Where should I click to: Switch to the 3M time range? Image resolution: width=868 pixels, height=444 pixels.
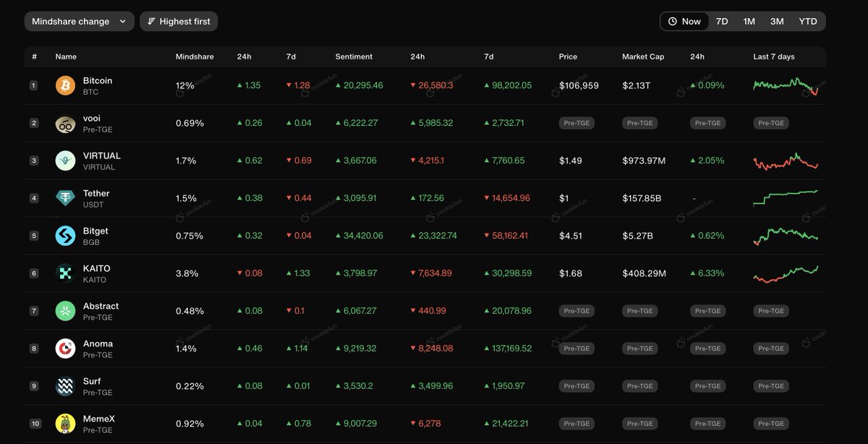[x=777, y=22]
